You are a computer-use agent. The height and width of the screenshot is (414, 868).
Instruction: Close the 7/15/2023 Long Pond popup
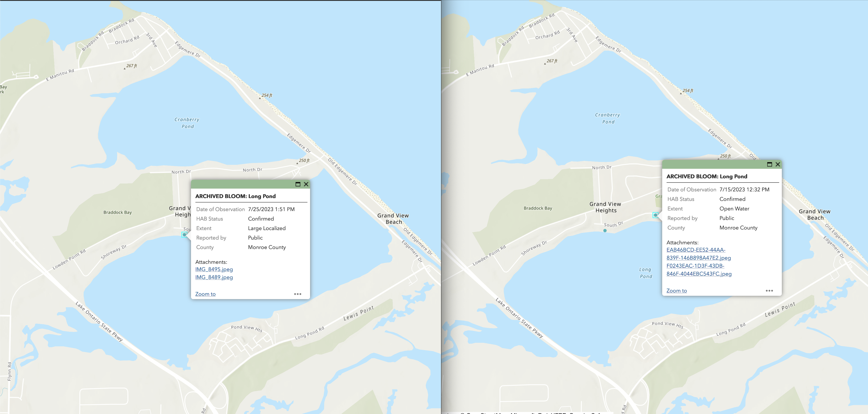pos(778,164)
